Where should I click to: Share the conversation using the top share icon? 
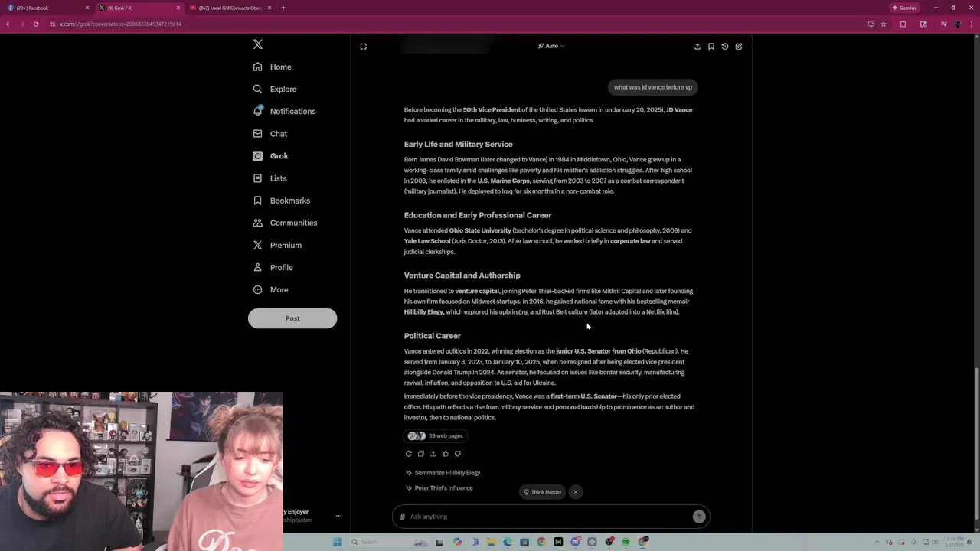(x=697, y=47)
